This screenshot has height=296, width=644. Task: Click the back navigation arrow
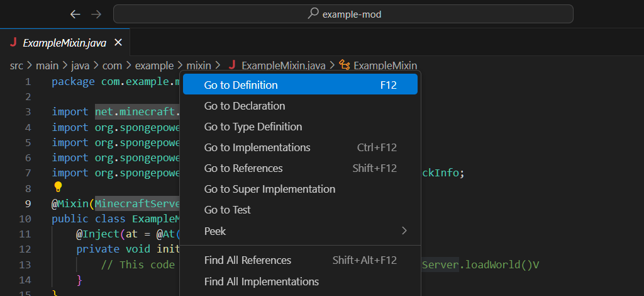pyautogui.click(x=75, y=14)
